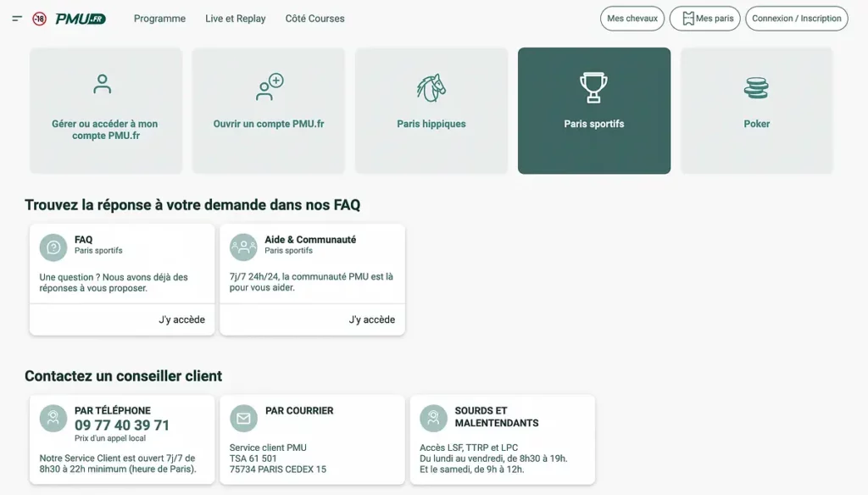Click the telephone advisor headset icon
This screenshot has width=868, height=495.
[53, 419]
